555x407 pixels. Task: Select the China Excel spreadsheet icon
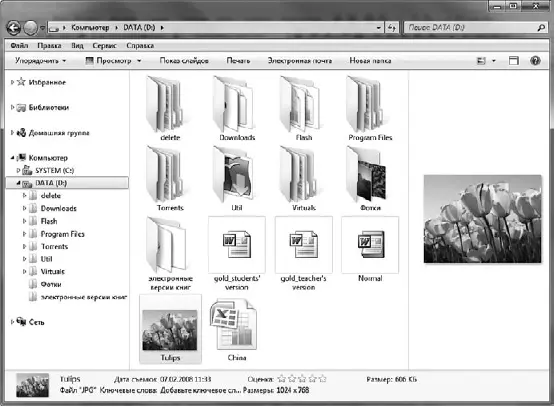click(233, 324)
